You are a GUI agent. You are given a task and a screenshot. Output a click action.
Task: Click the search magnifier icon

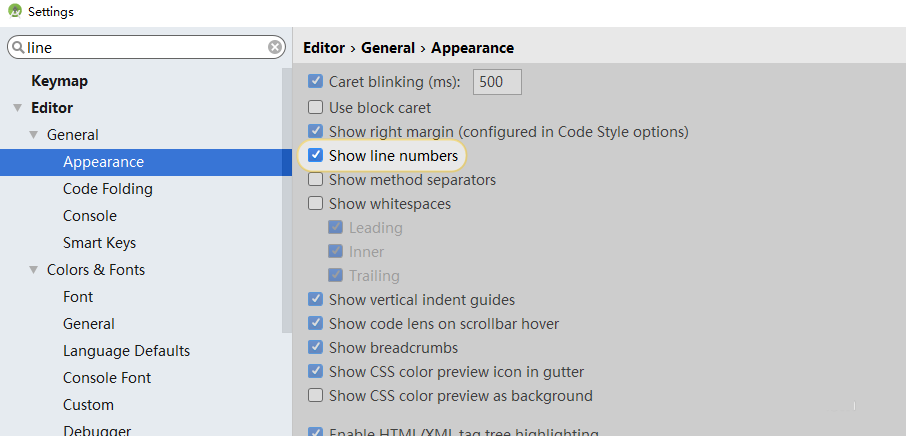click(x=17, y=48)
